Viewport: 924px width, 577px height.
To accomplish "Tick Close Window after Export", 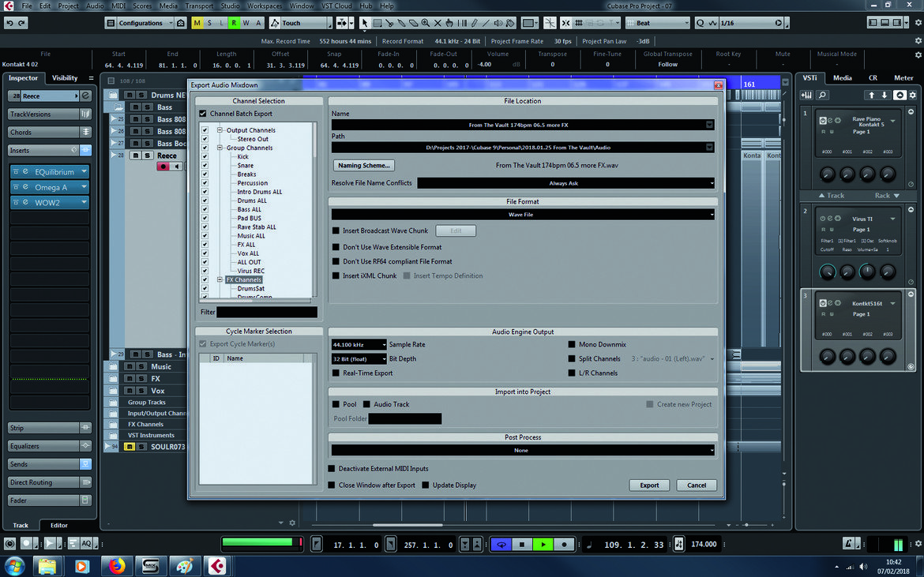I will (331, 485).
